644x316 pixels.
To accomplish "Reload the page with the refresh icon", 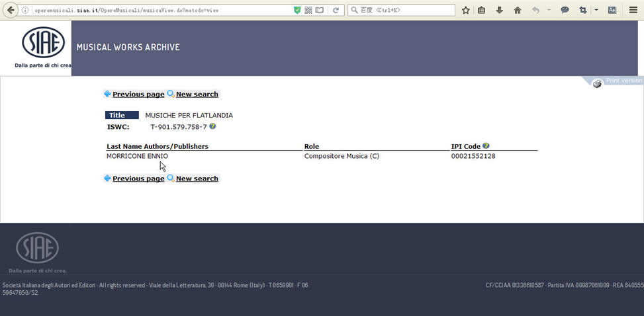I will click(x=336, y=11).
